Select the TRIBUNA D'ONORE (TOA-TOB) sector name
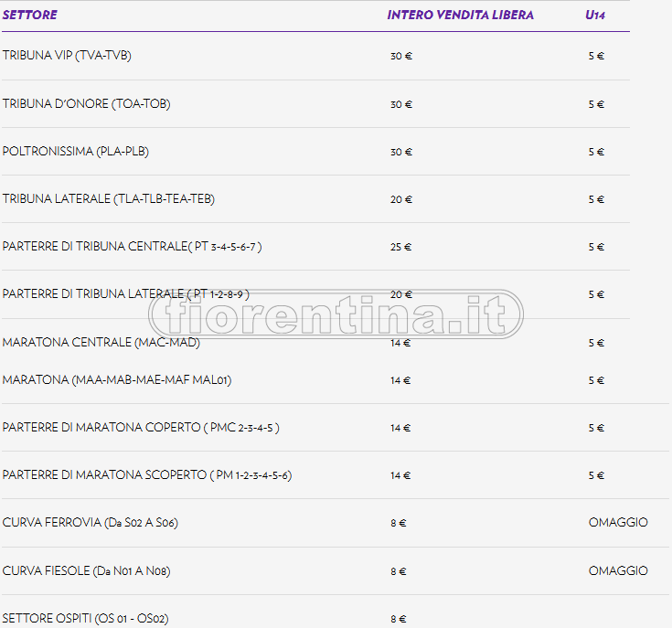672x628 pixels. tap(86, 103)
